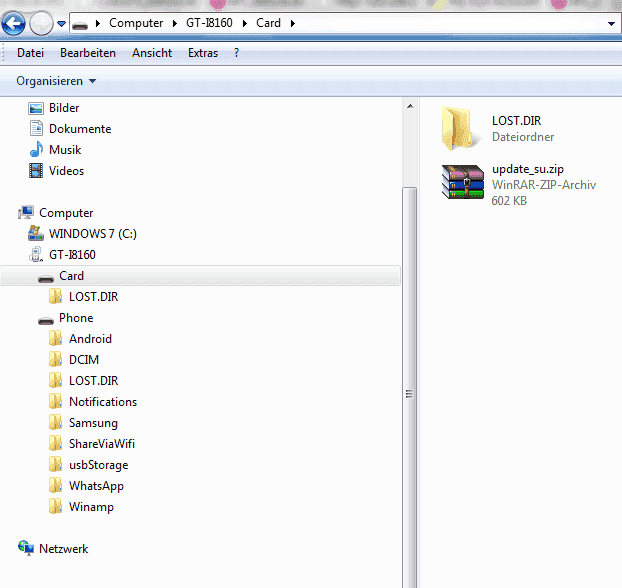
Task: Open address bar history dropdown
Action: tap(611, 24)
